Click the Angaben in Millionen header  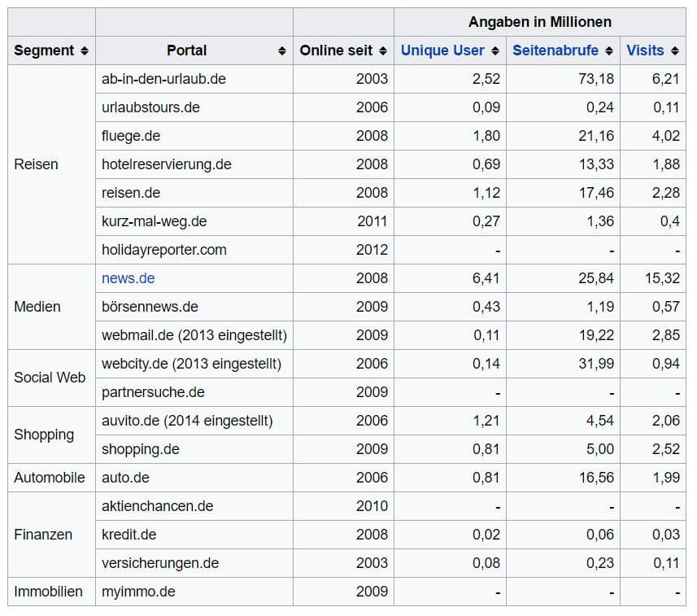tap(539, 22)
